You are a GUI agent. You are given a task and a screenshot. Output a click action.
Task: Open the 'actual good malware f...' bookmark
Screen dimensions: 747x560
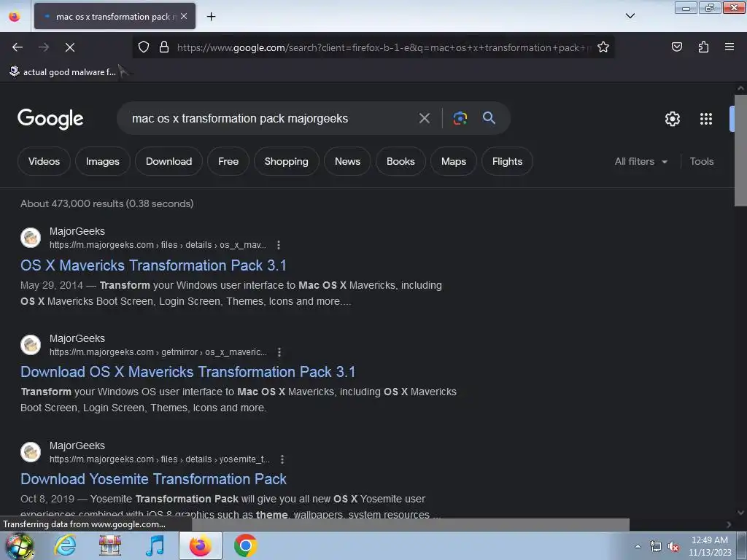[63, 72]
